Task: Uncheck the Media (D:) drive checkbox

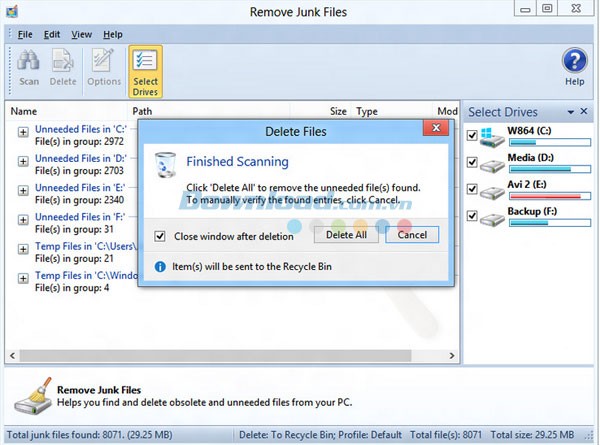Action: pyautogui.click(x=474, y=162)
